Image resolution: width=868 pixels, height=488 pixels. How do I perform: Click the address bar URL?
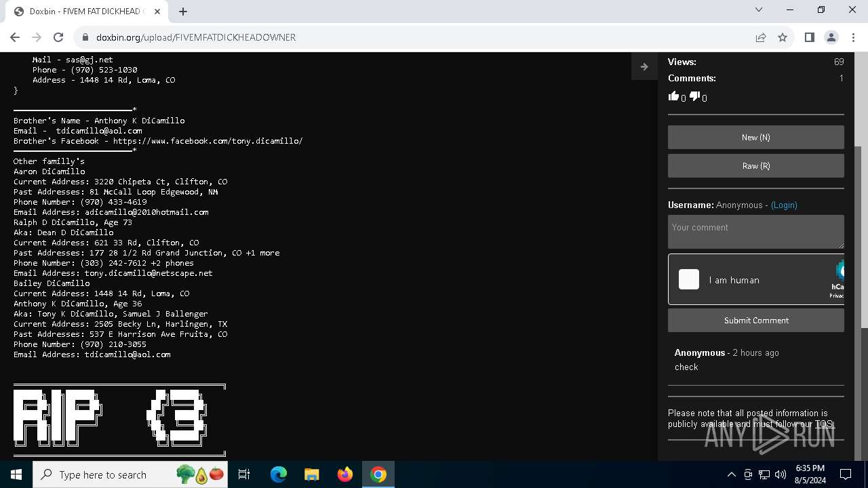click(196, 37)
